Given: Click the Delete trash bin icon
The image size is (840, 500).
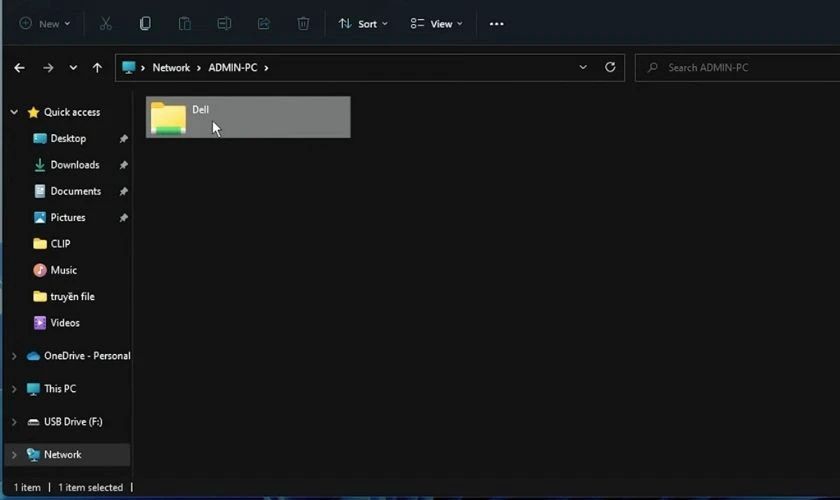Looking at the screenshot, I should click(x=303, y=23).
